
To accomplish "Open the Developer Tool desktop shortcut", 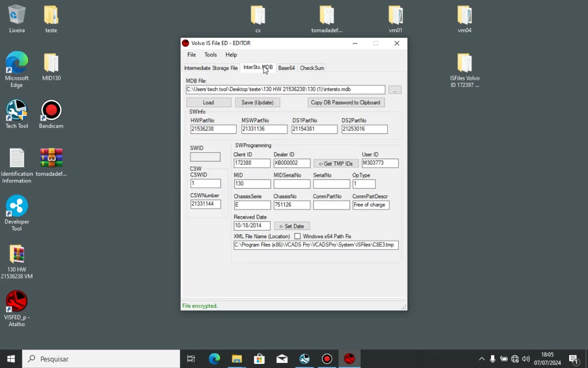I will 17,213.
